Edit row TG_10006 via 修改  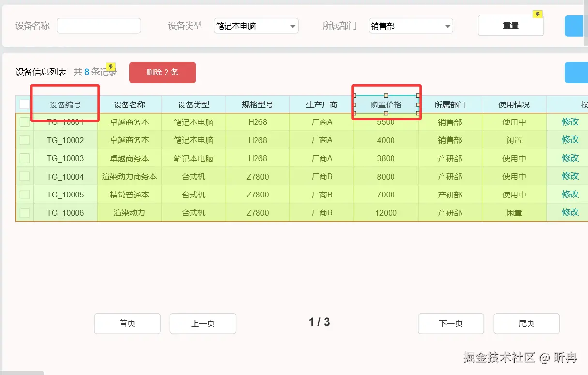(571, 212)
